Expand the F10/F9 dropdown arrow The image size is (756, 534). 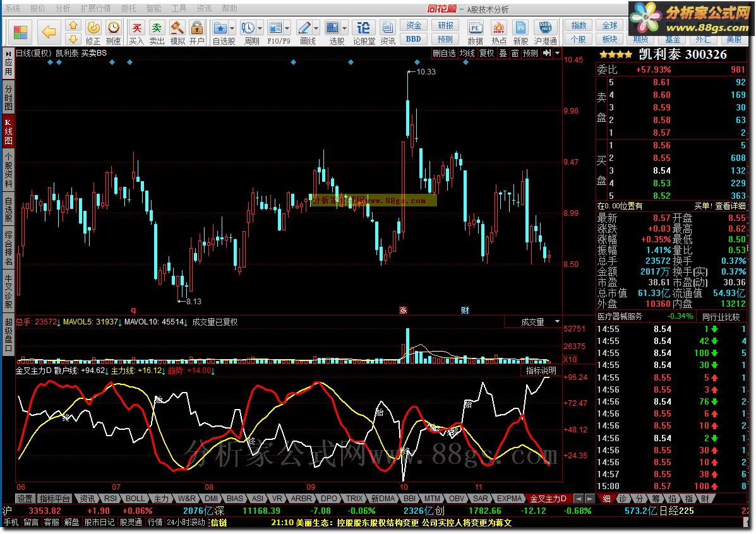click(287, 28)
